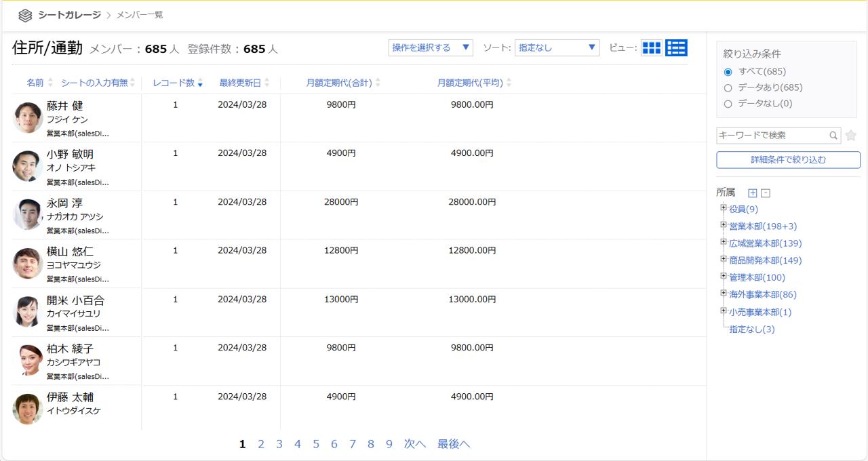This screenshot has width=868, height=461.
Task: Expand all departments with plus icon
Action: (x=752, y=193)
